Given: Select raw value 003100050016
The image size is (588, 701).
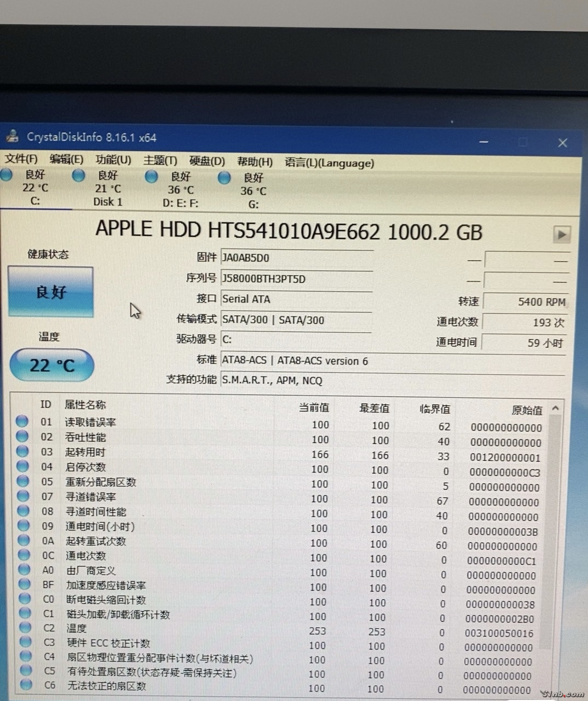Looking at the screenshot, I should click(x=500, y=633).
